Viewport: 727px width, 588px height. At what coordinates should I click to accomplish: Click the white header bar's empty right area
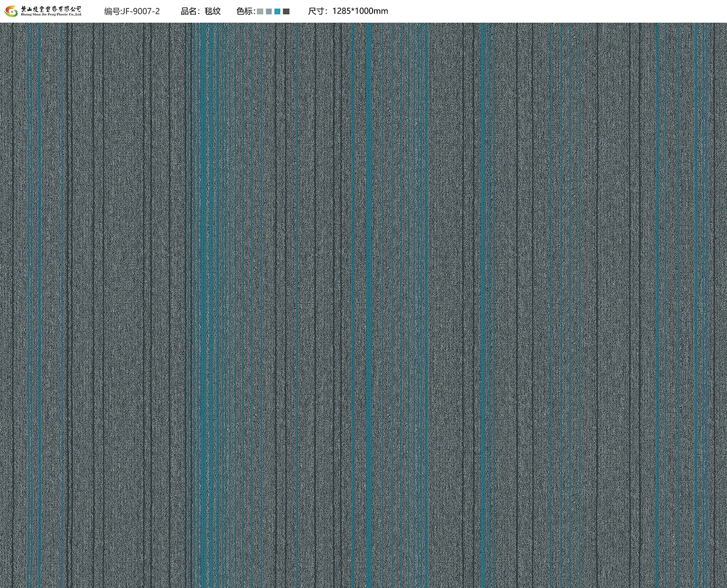pyautogui.click(x=568, y=11)
